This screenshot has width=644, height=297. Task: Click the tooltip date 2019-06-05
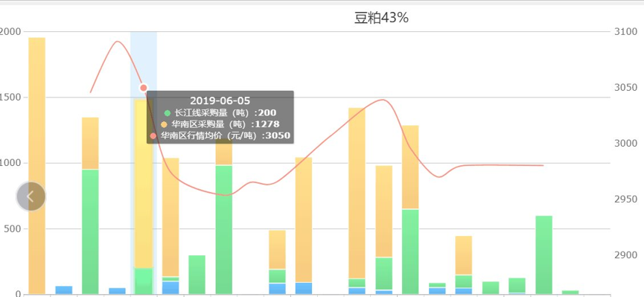pos(220,101)
